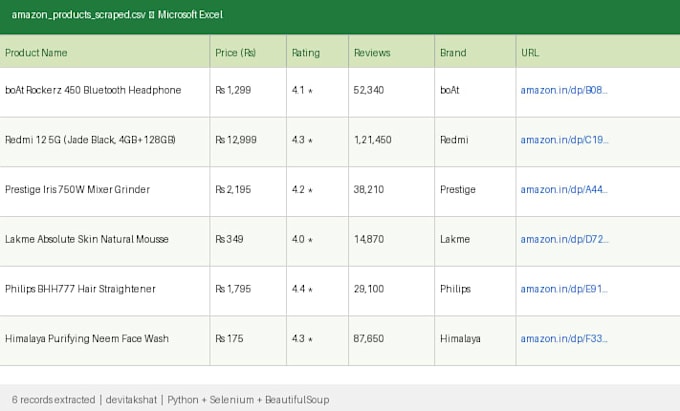The width and height of the screenshot is (680, 411).
Task: Select the Philips brand cell
Action: tap(475, 291)
